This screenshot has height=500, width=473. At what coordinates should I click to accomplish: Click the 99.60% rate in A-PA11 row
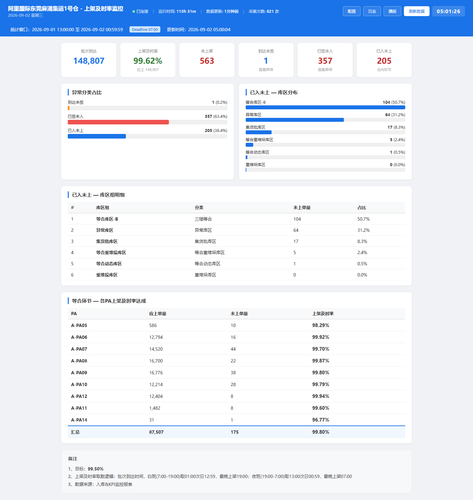pos(321,408)
